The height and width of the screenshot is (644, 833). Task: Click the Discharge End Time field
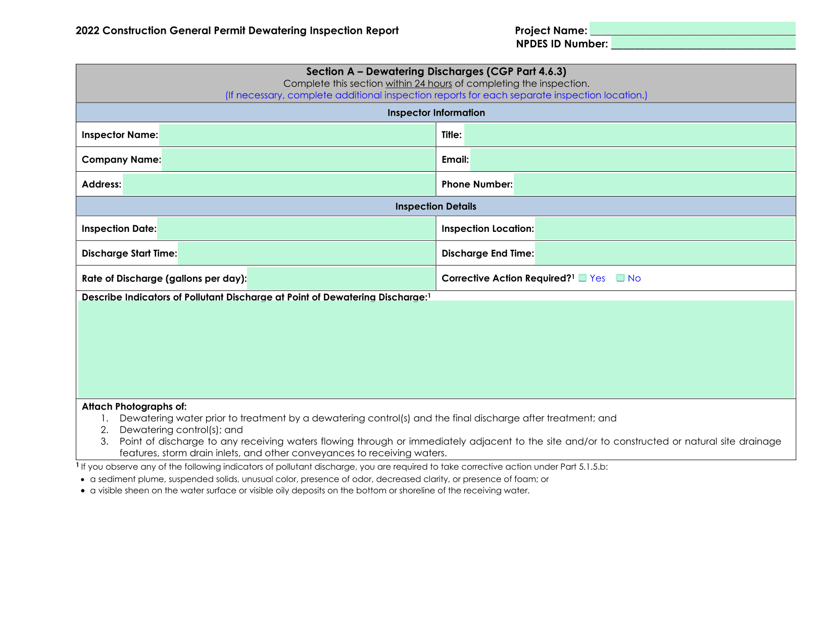[x=664, y=254]
